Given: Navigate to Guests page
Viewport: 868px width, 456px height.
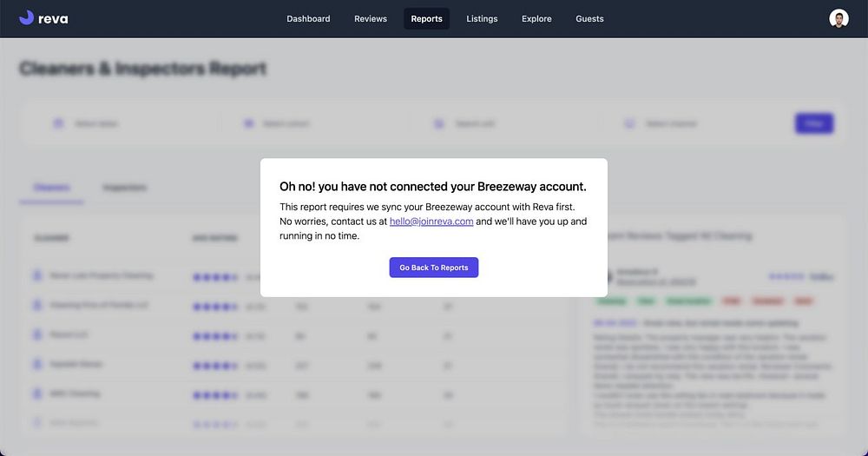Looking at the screenshot, I should tap(589, 19).
